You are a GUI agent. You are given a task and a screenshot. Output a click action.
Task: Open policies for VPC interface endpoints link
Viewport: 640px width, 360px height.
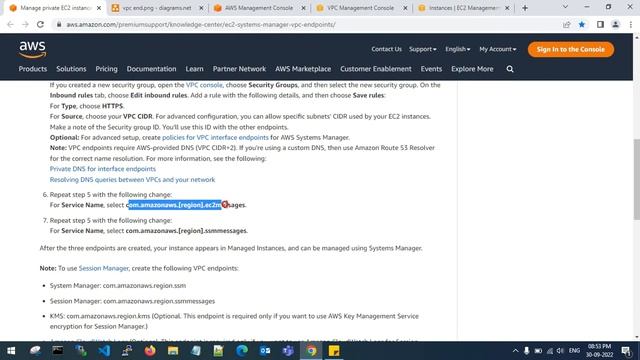coord(216,138)
